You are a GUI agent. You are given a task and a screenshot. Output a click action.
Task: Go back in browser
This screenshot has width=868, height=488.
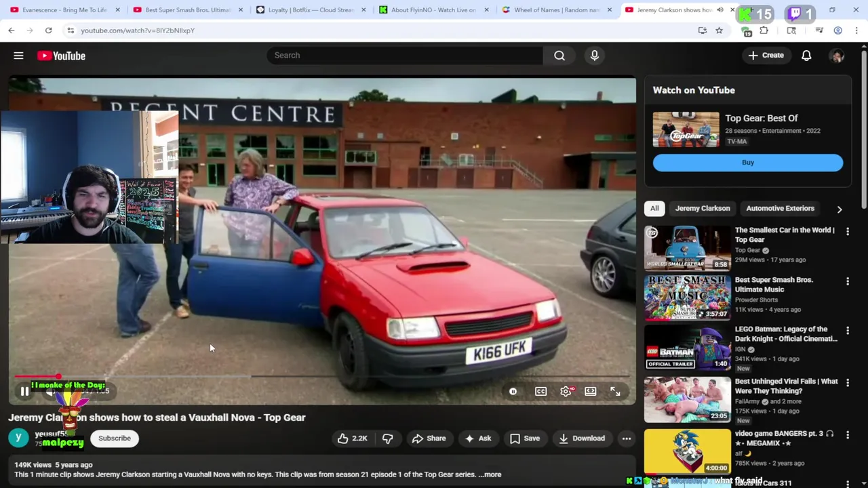click(x=12, y=30)
